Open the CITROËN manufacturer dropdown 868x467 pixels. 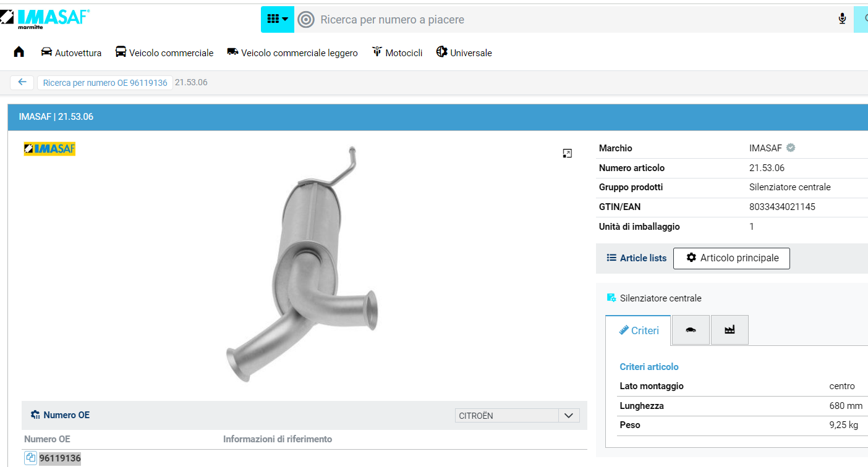517,416
